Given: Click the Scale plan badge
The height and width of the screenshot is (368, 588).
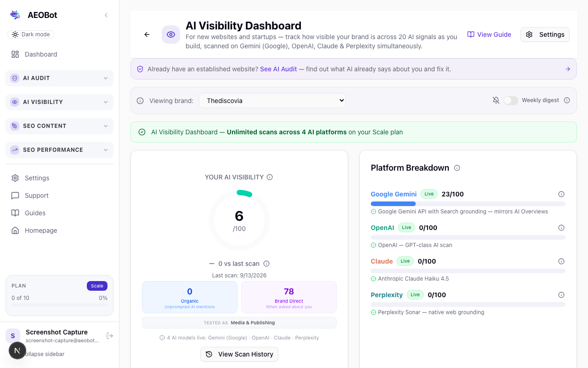Looking at the screenshot, I should [x=97, y=286].
